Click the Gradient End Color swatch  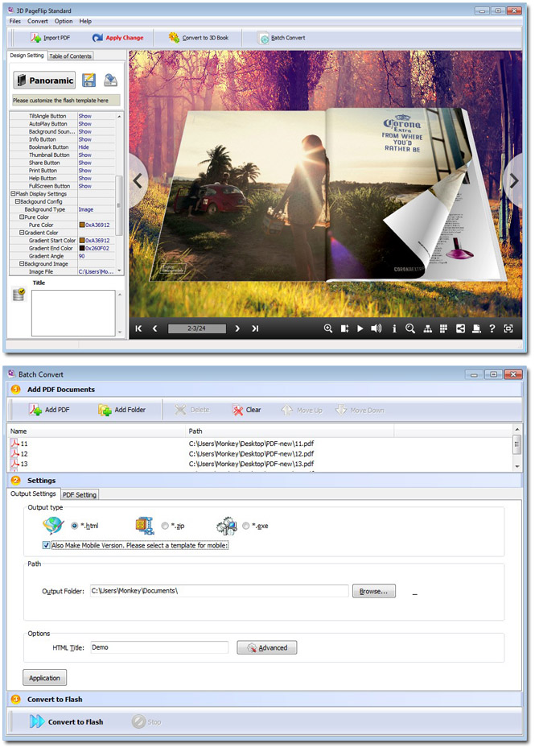click(81, 248)
